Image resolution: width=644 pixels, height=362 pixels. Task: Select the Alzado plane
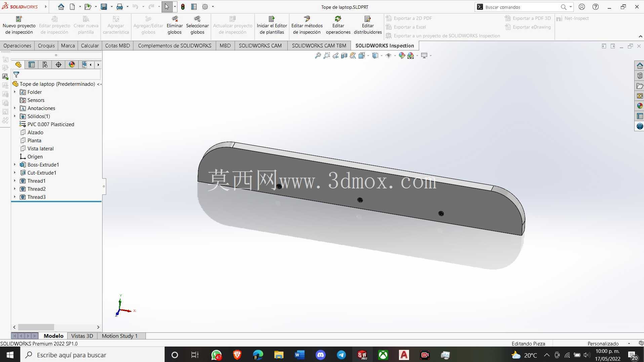[x=35, y=132]
